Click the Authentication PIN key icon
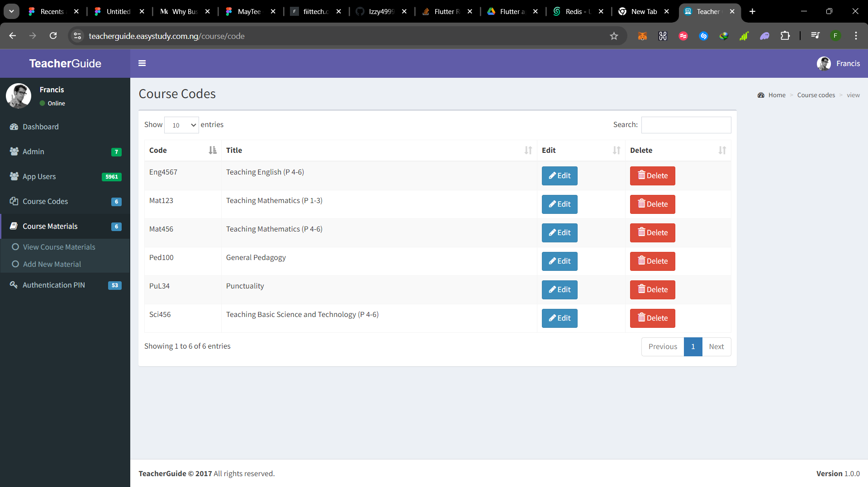 pos(14,285)
